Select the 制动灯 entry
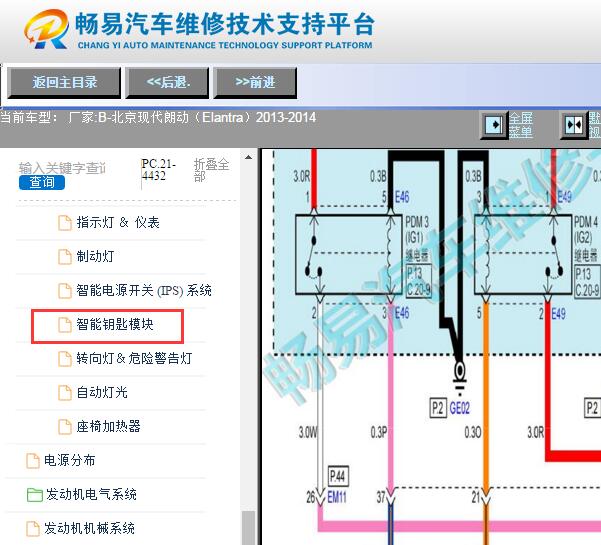The width and height of the screenshot is (601, 545). [x=95, y=256]
